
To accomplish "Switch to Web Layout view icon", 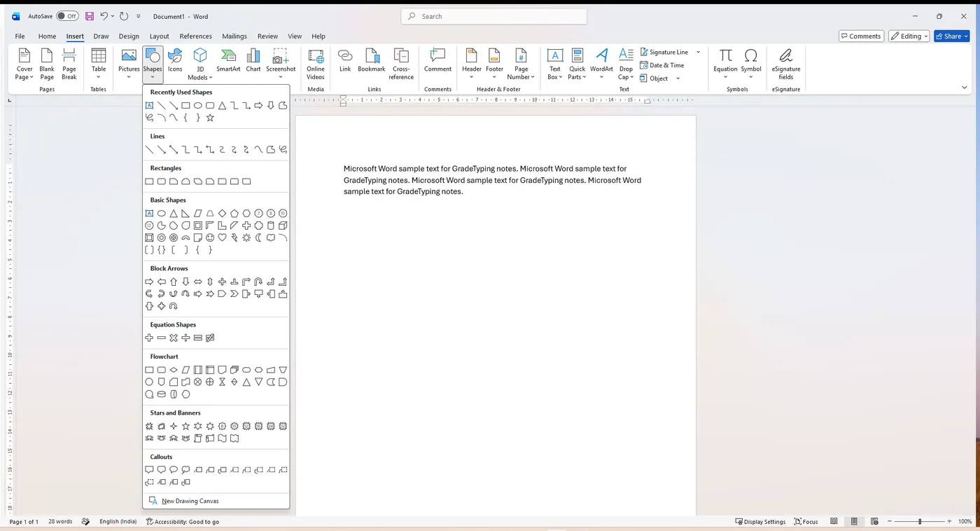I will 874,522.
